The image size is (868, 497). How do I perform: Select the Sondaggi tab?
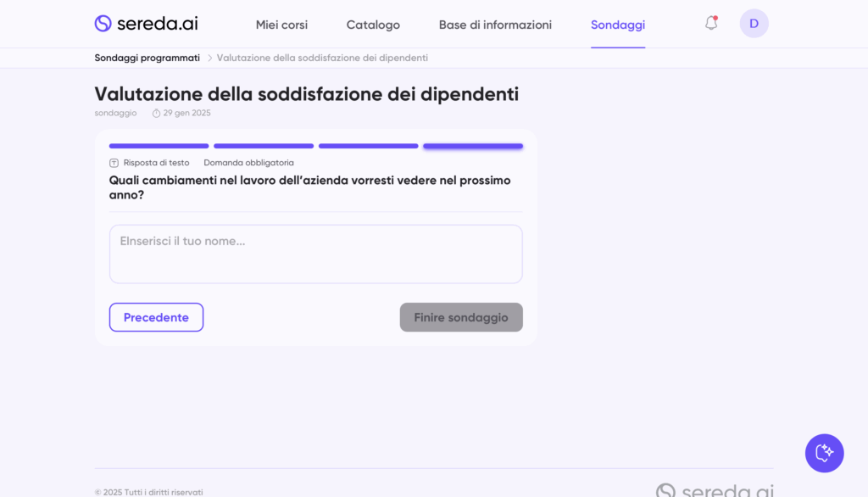[618, 25]
